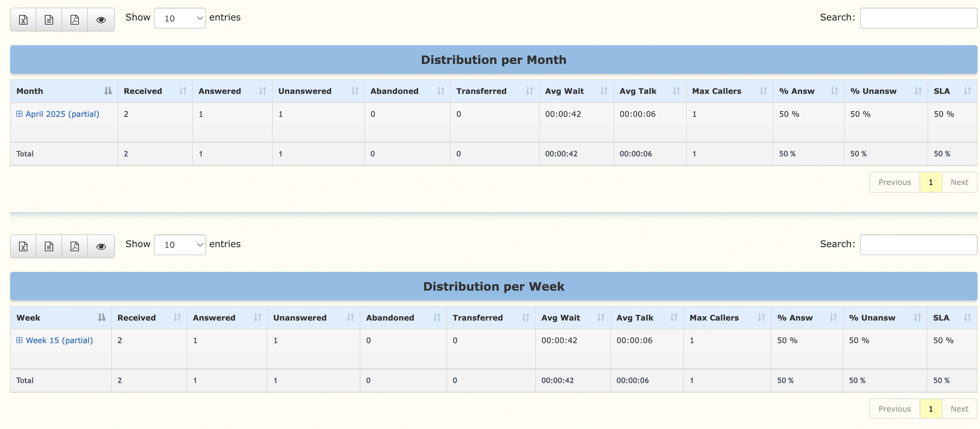Export Distribution per Month to Excel
Screen dimensions: 980x429
23,19
